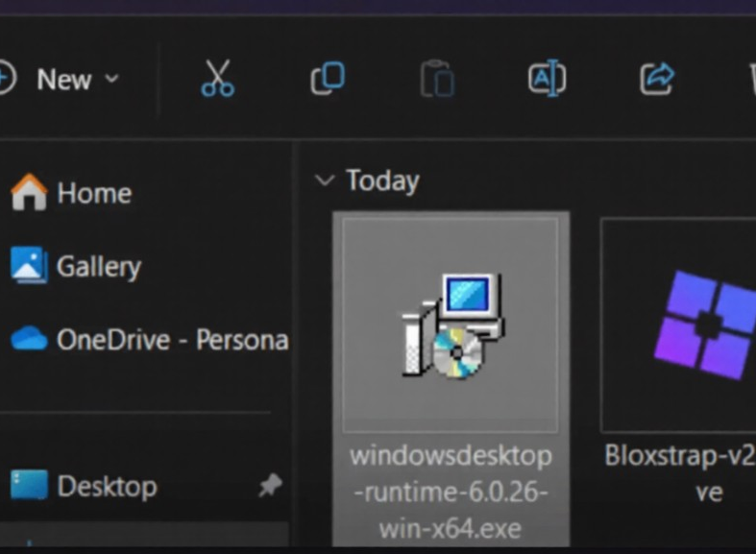Cut the selected file with scissors icon

[217, 79]
